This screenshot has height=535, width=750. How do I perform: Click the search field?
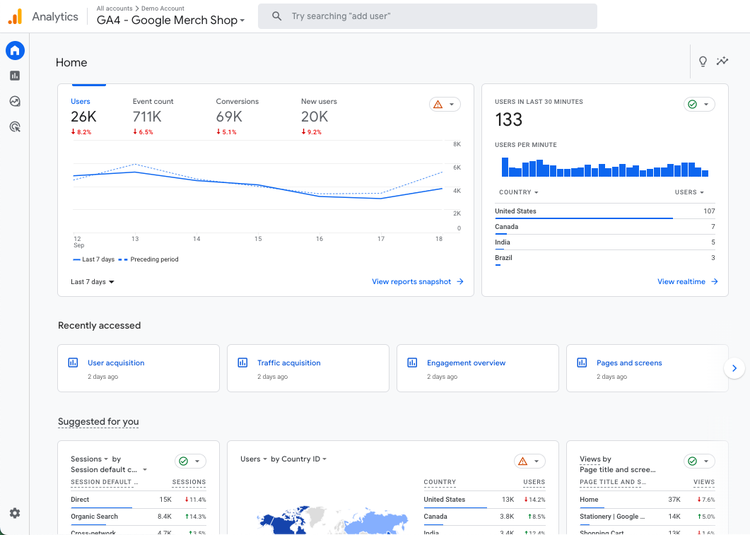point(427,16)
